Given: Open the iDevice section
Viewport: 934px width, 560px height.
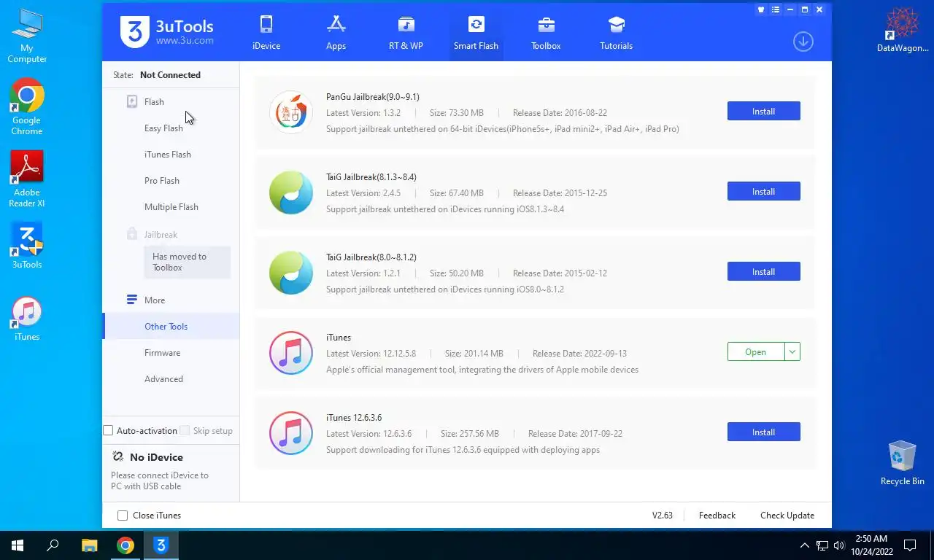Looking at the screenshot, I should click(x=266, y=33).
